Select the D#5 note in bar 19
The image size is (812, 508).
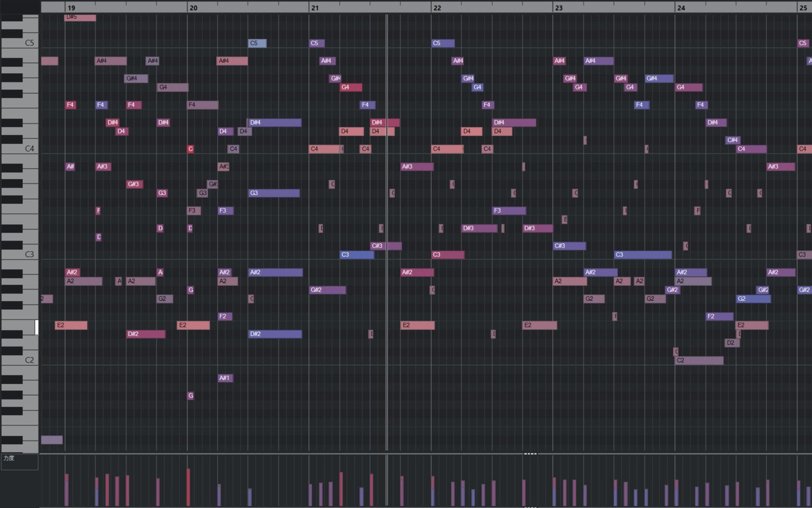tap(80, 17)
